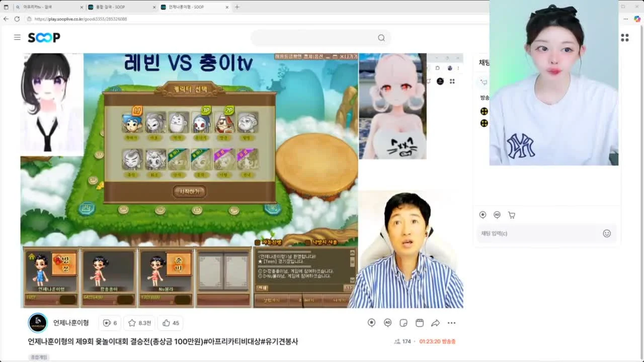Screen dimensions: 644x362
Task: Click the chat AD balloon icon
Action: [x=497, y=215]
